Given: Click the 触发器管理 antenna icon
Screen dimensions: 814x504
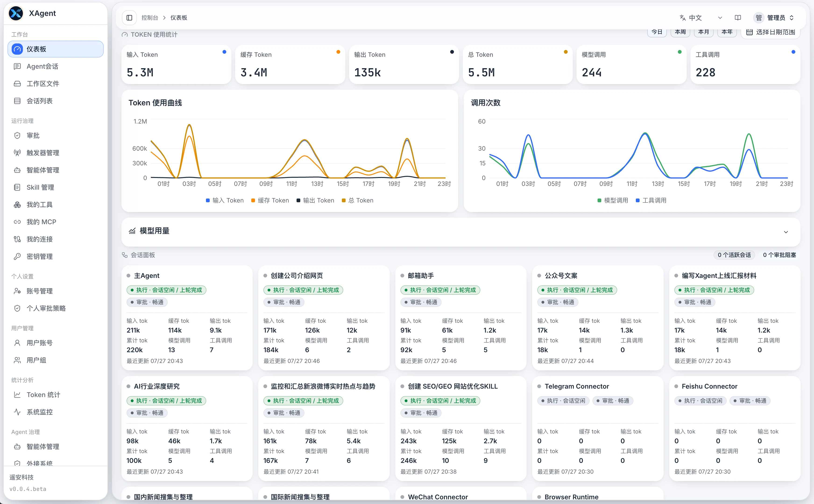Looking at the screenshot, I should pos(17,153).
